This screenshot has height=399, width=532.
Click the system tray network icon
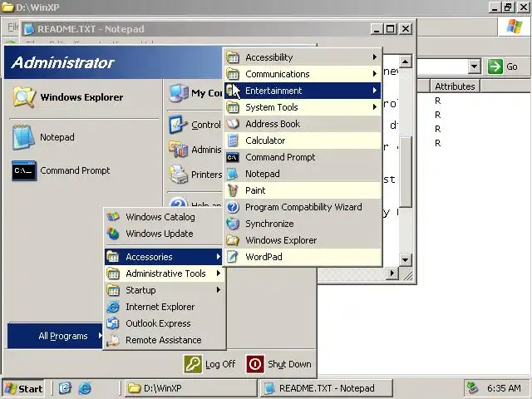(x=473, y=388)
